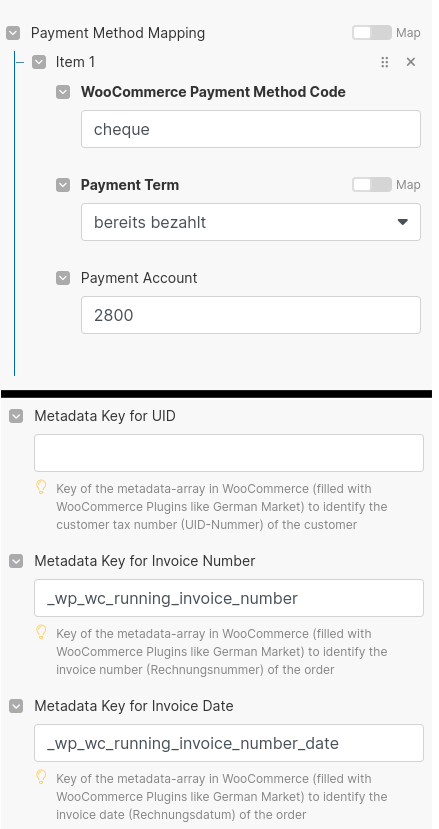Open the Payment Term dropdown showing bereits bezahlt
Screen dimensions: 439x829
click(251, 222)
